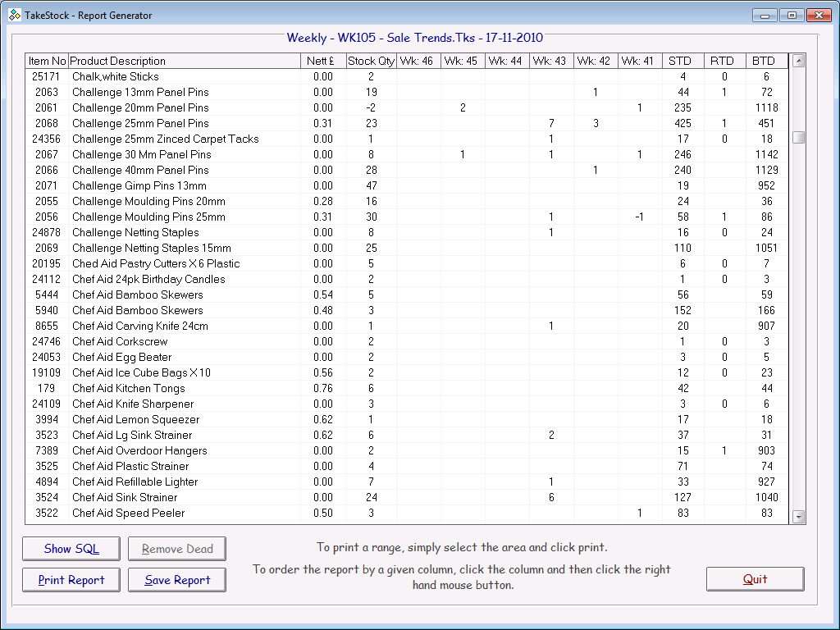Screen dimensions: 840x630
Task: Click BTD value 1142
Action: click(767, 154)
